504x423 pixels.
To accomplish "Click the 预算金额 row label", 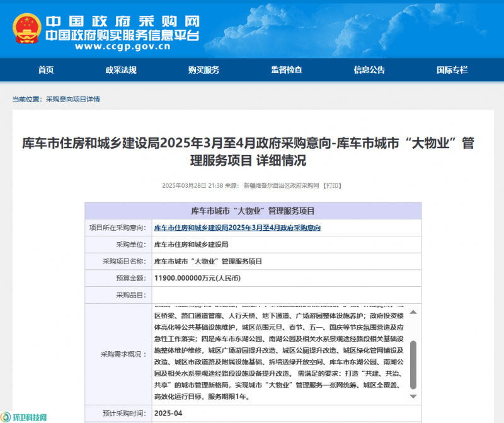I will coord(131,278).
